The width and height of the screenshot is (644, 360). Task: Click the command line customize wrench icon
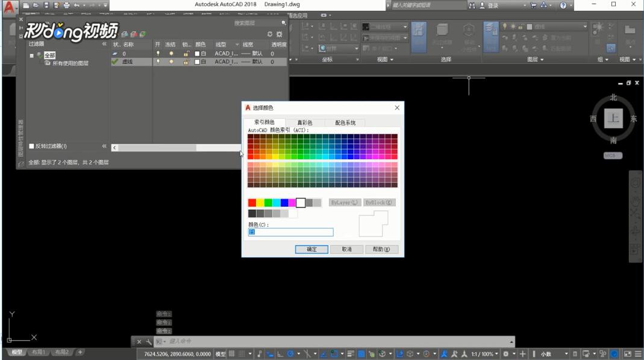(x=149, y=341)
